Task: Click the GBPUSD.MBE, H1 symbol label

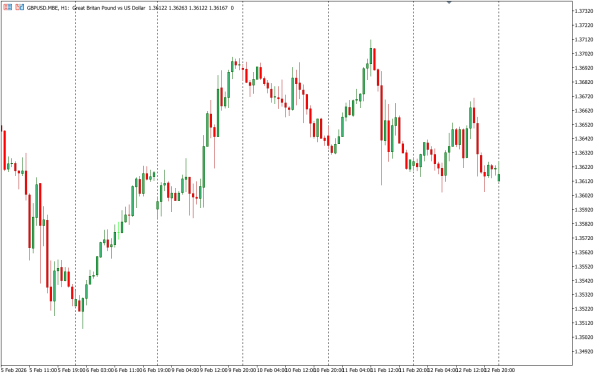Action: click(x=48, y=8)
